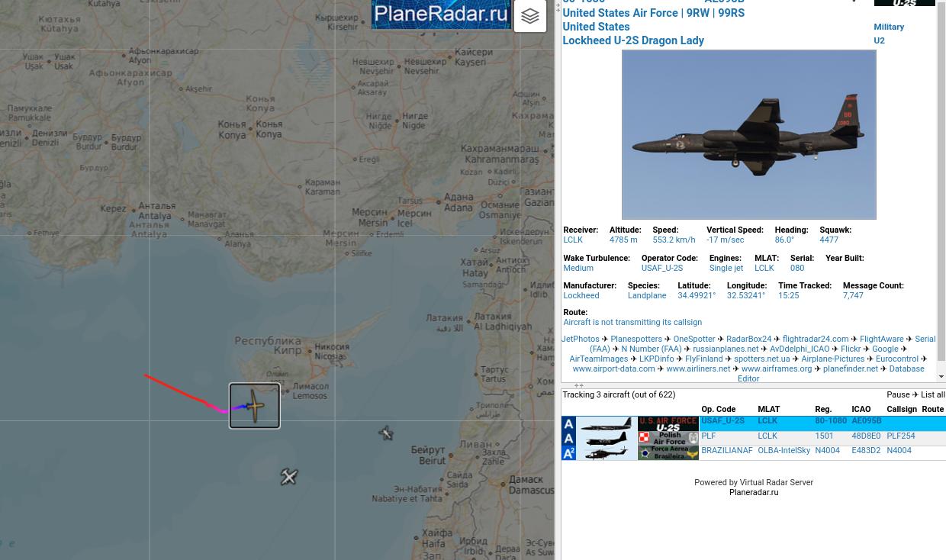946x560 pixels.
Task: Click the detail panel vertical scrollbar
Action: 941,191
